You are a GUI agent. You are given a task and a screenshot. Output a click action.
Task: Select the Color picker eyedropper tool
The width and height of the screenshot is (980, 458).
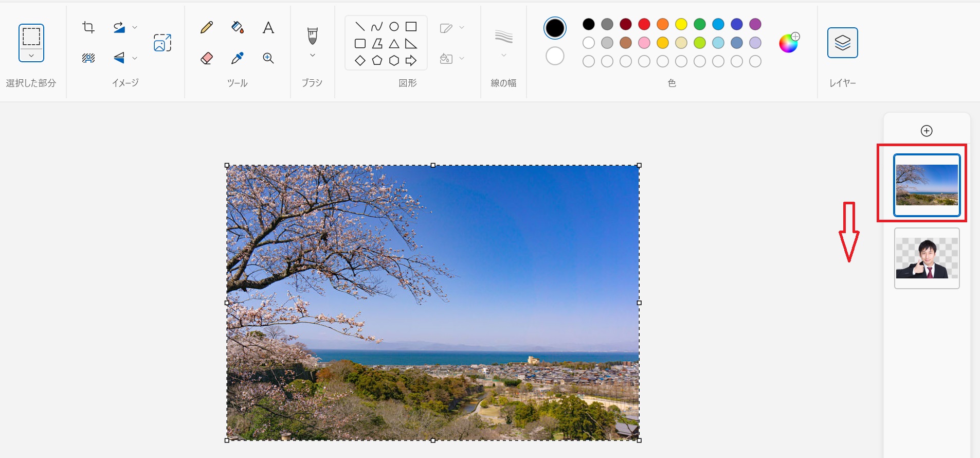tap(238, 58)
